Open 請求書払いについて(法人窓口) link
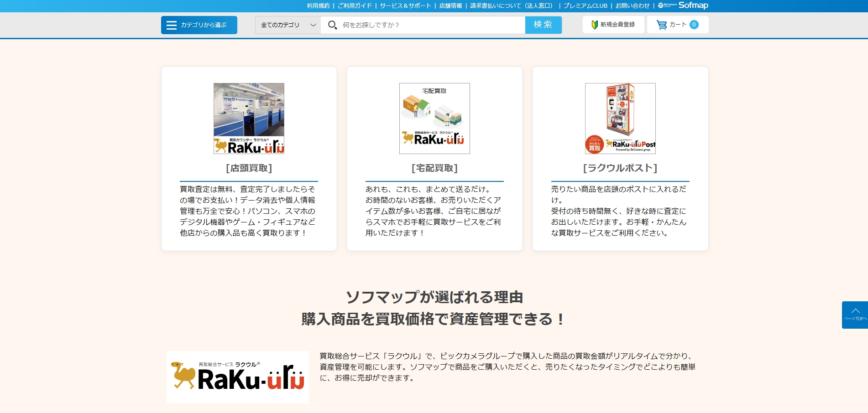 pos(512,6)
